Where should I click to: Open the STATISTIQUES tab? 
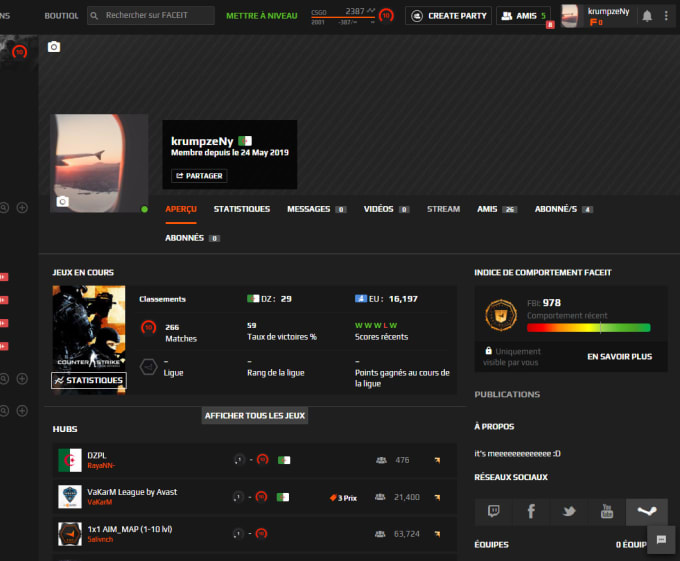(x=242, y=209)
